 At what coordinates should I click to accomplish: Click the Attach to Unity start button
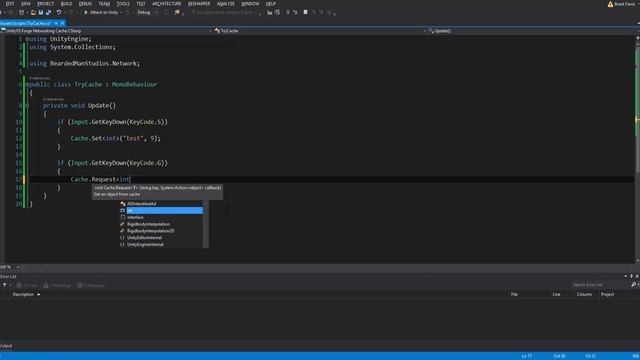[101, 13]
